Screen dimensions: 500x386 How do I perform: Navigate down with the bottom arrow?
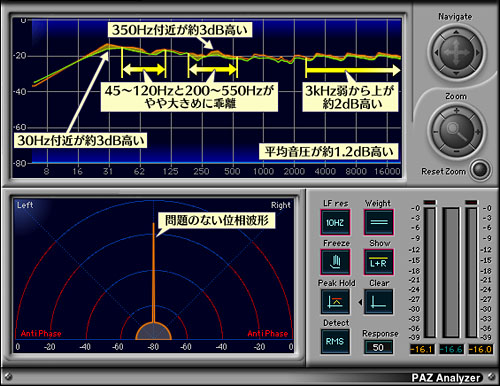point(456,74)
